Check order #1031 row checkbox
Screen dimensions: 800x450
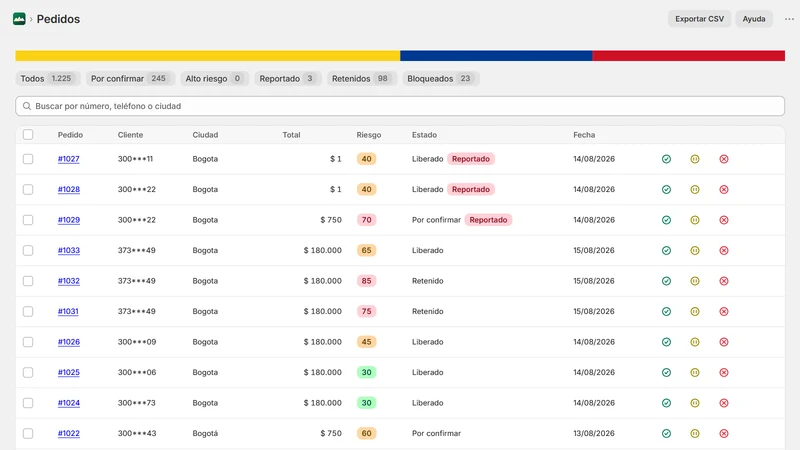coord(28,311)
